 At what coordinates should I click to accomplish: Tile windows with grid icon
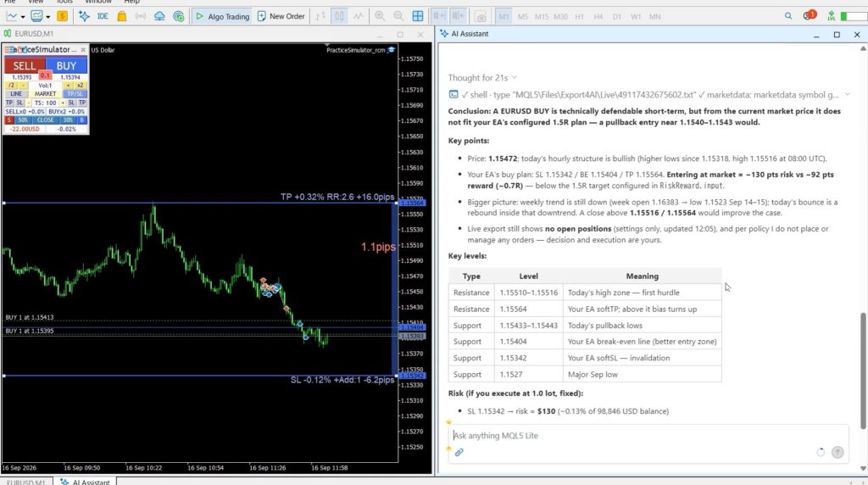pos(418,16)
